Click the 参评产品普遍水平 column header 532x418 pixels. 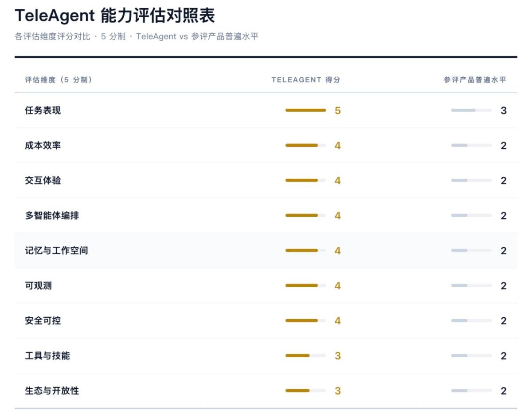pos(475,80)
